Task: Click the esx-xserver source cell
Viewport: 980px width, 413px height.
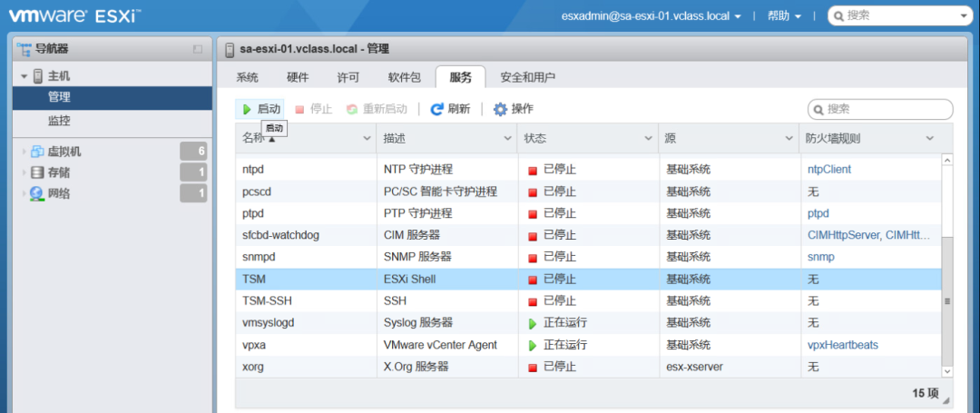Action: point(694,368)
